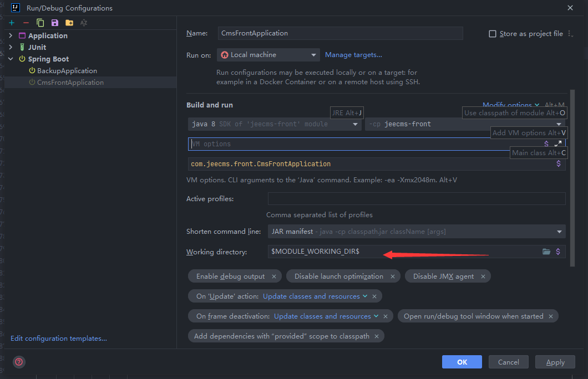This screenshot has height=379, width=588.
Task: Open the Manage targets link
Action: pos(353,55)
